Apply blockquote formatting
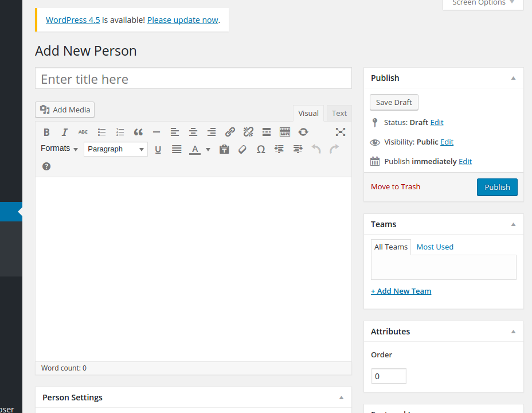The width and height of the screenshot is (532, 413). 138,132
